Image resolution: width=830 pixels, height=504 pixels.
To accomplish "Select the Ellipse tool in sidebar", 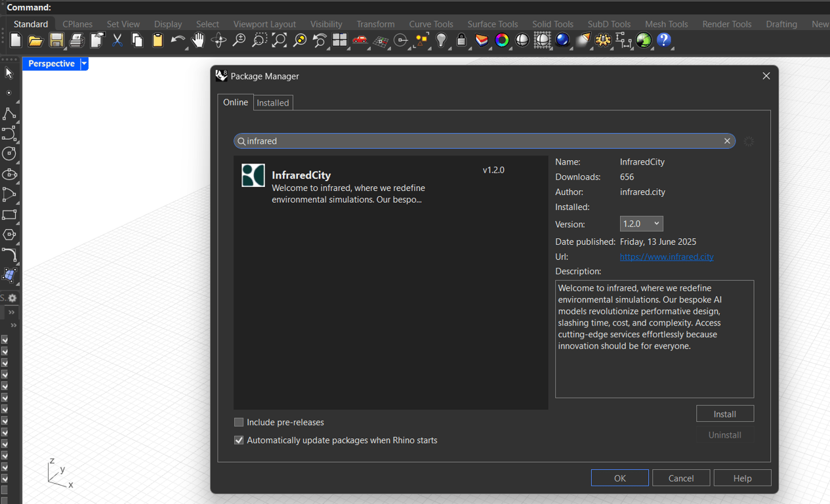I will [9, 174].
